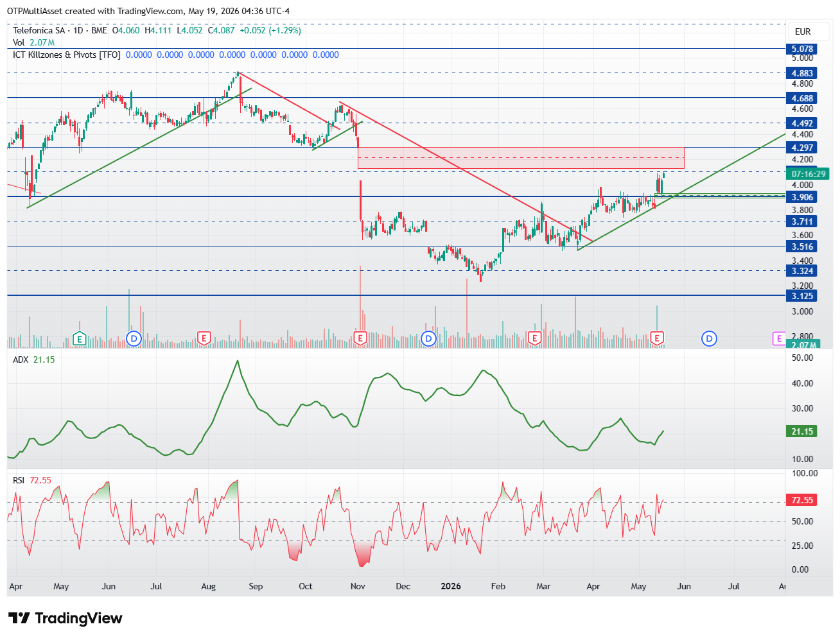
Task: Click the 3.324 price level label
Action: [x=802, y=271]
